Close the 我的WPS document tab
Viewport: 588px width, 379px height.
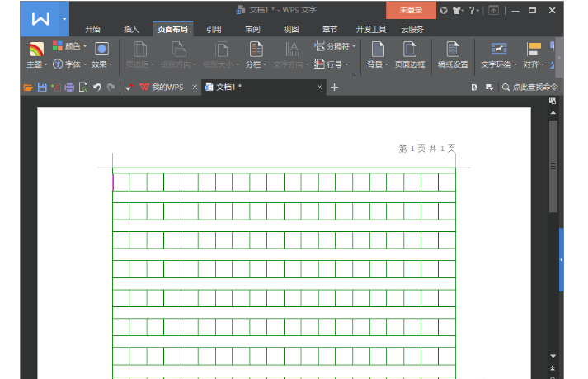tap(195, 87)
